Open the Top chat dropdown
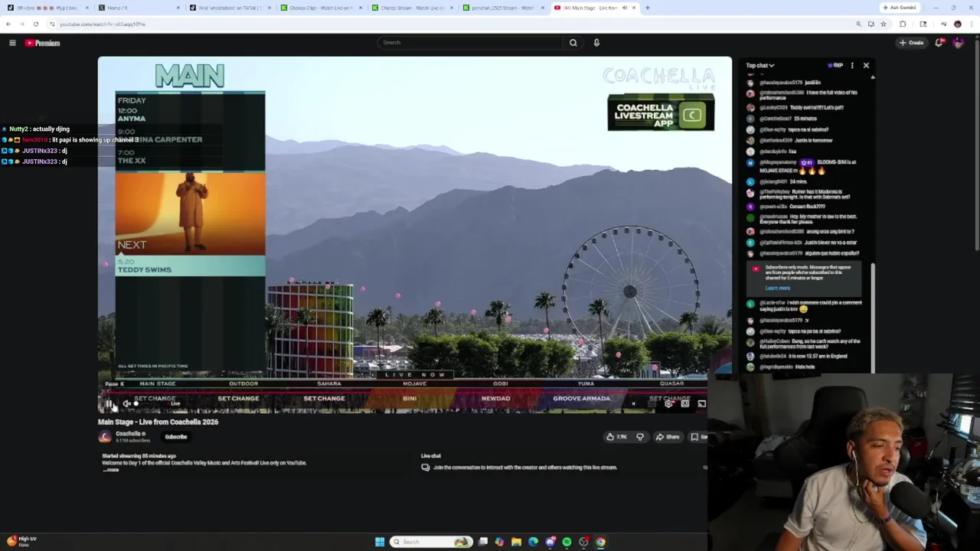This screenshot has height=551, width=980. pyautogui.click(x=760, y=66)
